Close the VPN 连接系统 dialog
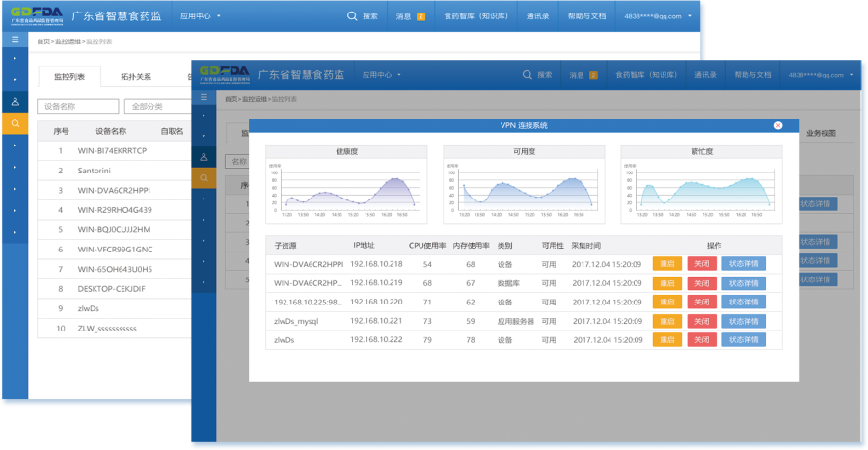 click(777, 125)
